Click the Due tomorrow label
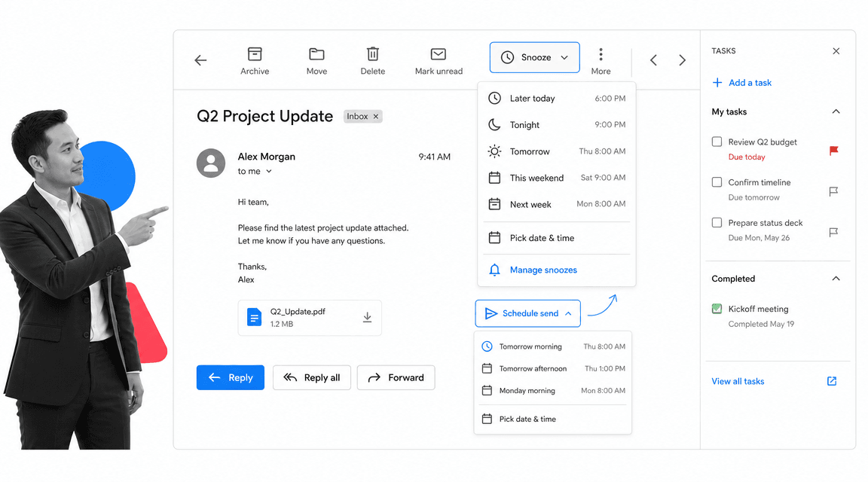Image resolution: width=868 pixels, height=482 pixels. (753, 197)
